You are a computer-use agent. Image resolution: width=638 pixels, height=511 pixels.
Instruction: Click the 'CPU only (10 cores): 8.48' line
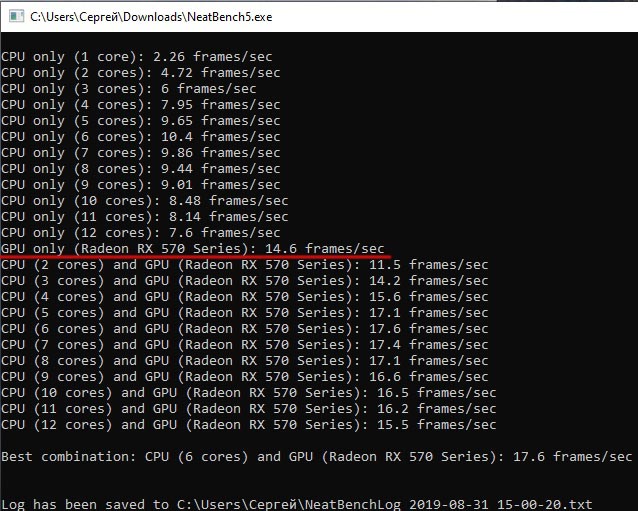[x=145, y=201]
